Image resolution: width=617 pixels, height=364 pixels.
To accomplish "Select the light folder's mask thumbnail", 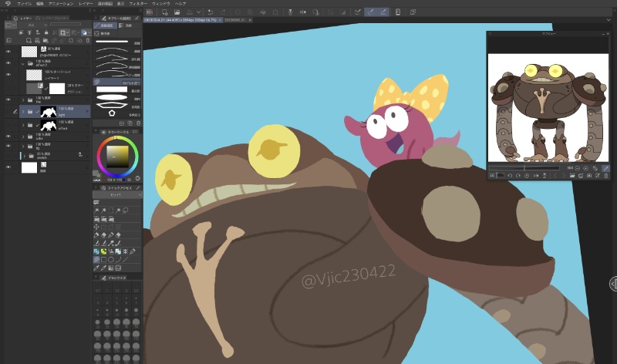I will 49,112.
